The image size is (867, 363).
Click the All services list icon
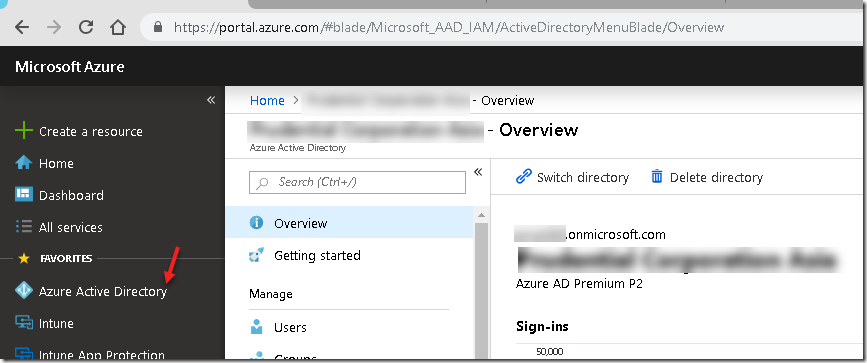click(x=24, y=227)
